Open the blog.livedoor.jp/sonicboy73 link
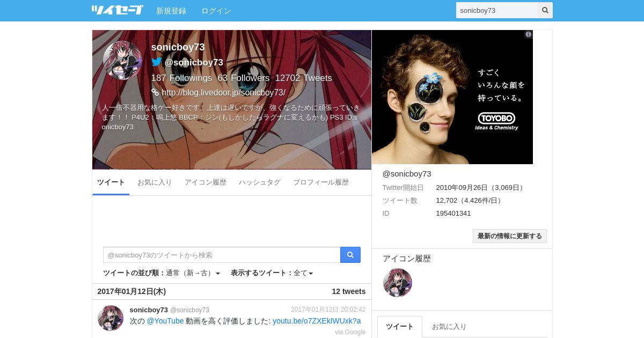Screen dimensions: 644x338 (x=224, y=93)
